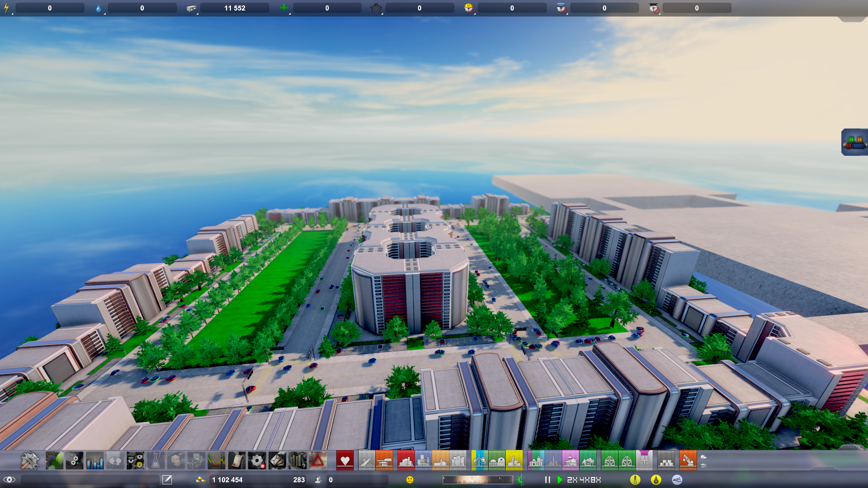Open the books help library
This screenshot has height=488, width=868.
coord(297,461)
